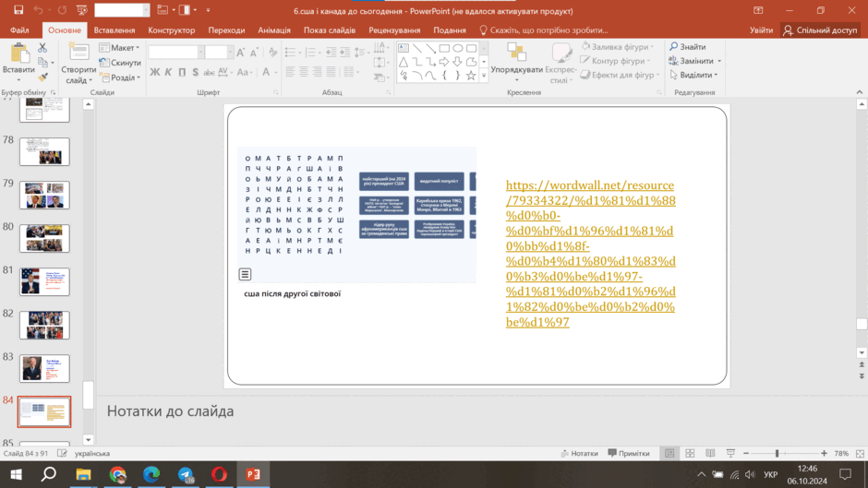This screenshot has height=488, width=868.
Task: Click Знайти find button
Action: pos(687,47)
